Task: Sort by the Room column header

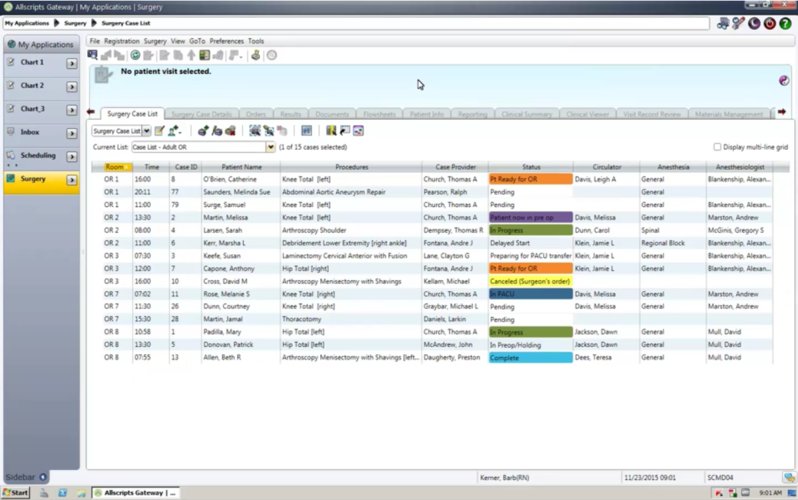Action: coord(114,167)
